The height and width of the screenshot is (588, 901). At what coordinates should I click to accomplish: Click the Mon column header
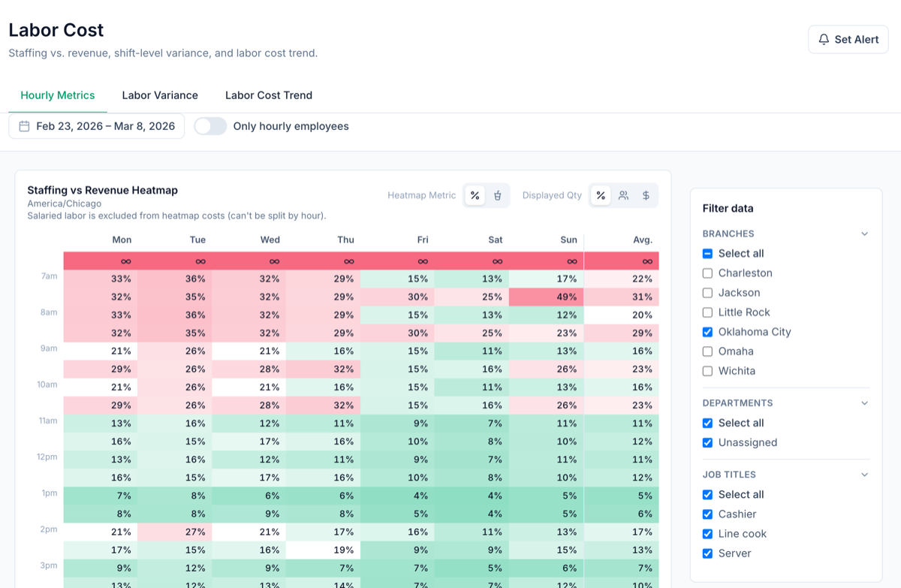122,240
